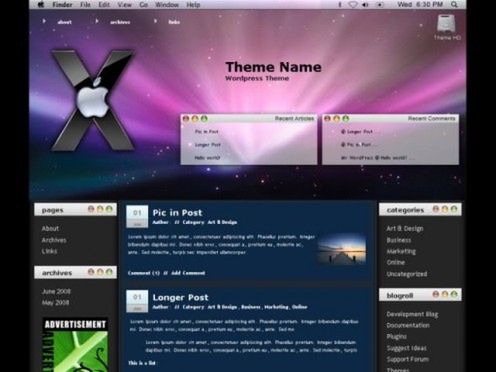This screenshot has width=496, height=372.
Task: Open the Window menu
Action: tap(167, 5)
